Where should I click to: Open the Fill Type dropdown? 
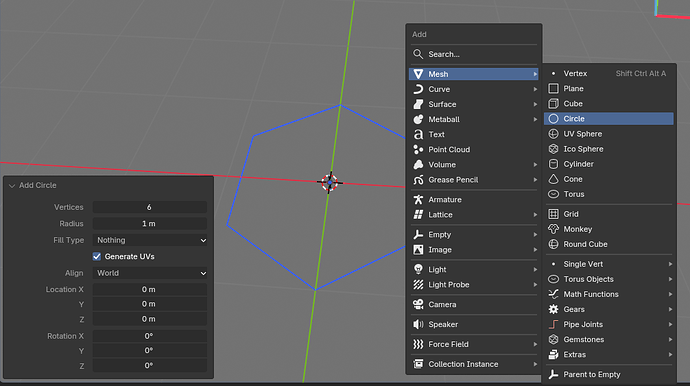150,240
